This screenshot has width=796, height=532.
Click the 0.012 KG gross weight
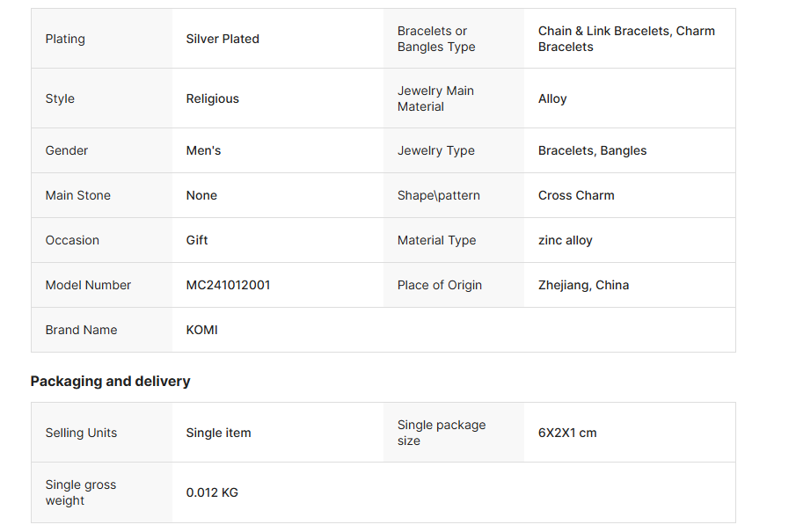pyautogui.click(x=212, y=492)
